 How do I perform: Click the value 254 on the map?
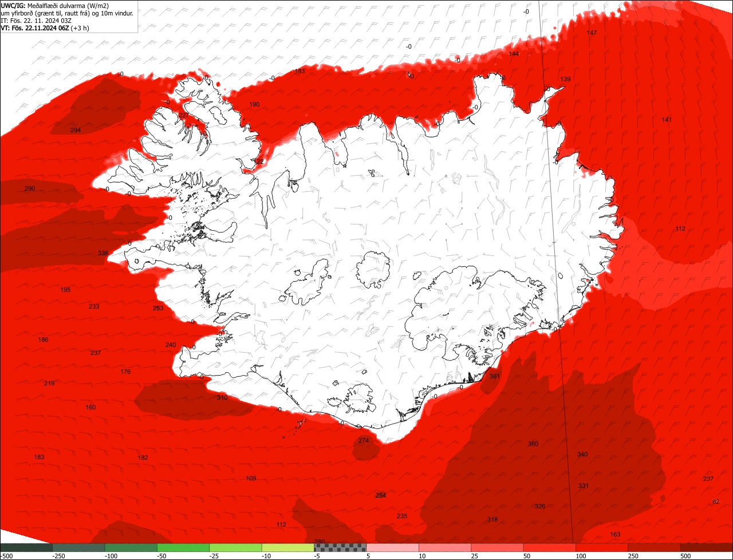click(381, 495)
